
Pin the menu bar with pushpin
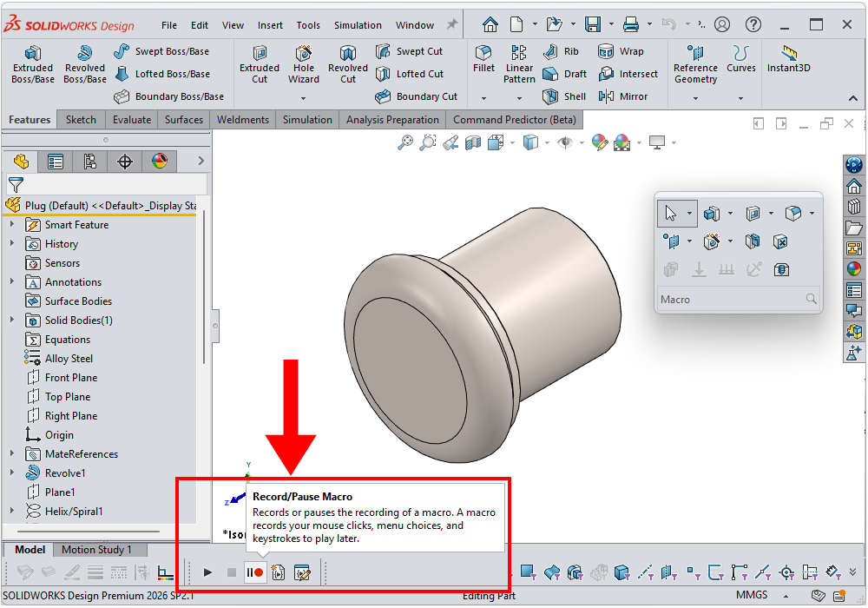(452, 24)
